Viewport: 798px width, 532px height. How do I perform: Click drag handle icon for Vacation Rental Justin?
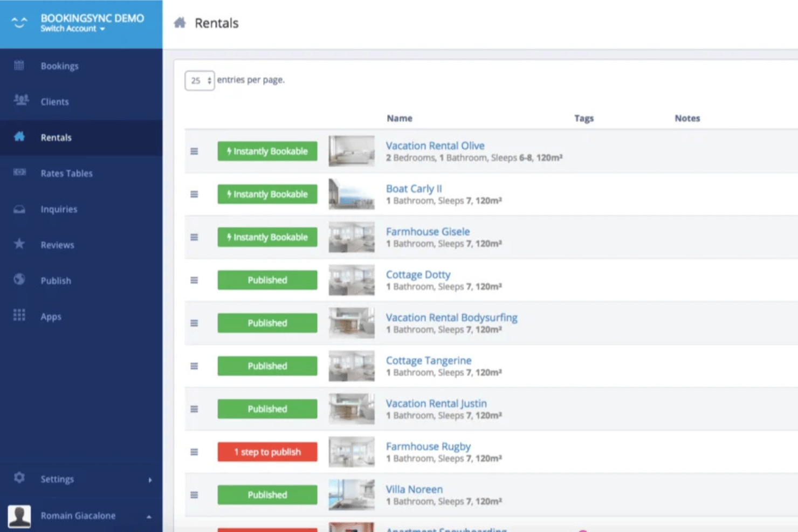(x=194, y=409)
